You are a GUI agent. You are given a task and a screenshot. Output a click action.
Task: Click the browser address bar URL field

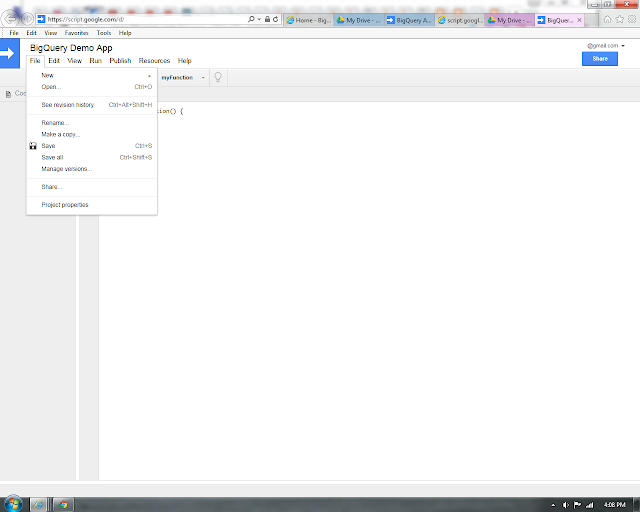(x=141, y=19)
